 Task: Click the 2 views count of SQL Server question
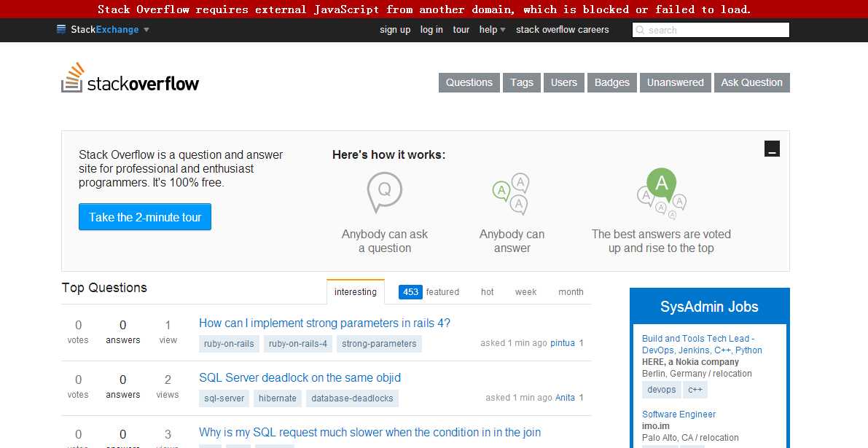click(168, 387)
